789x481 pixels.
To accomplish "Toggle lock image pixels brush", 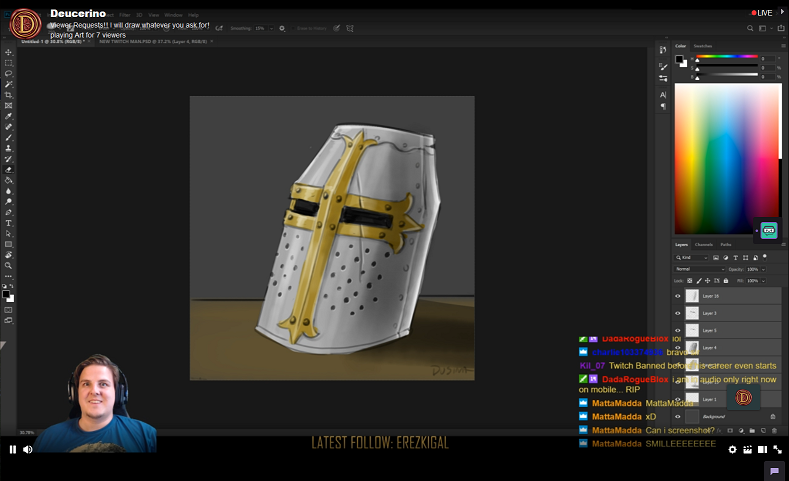I will click(x=698, y=281).
